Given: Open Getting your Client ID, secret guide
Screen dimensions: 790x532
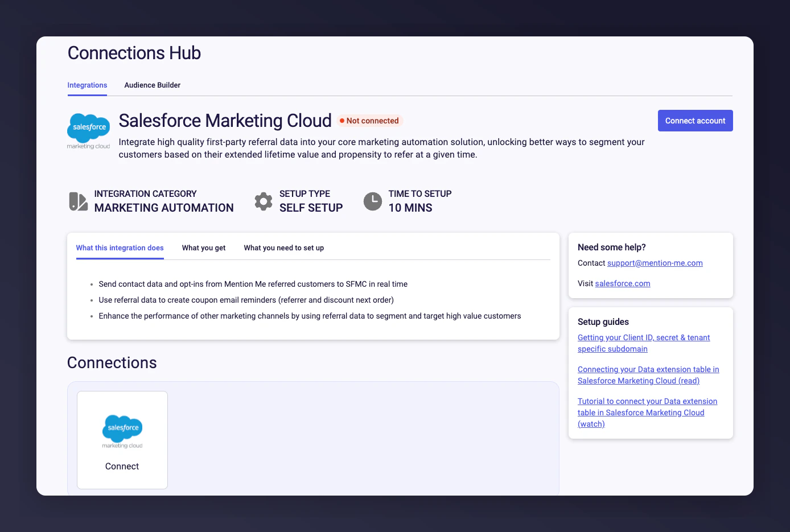Looking at the screenshot, I should [644, 343].
